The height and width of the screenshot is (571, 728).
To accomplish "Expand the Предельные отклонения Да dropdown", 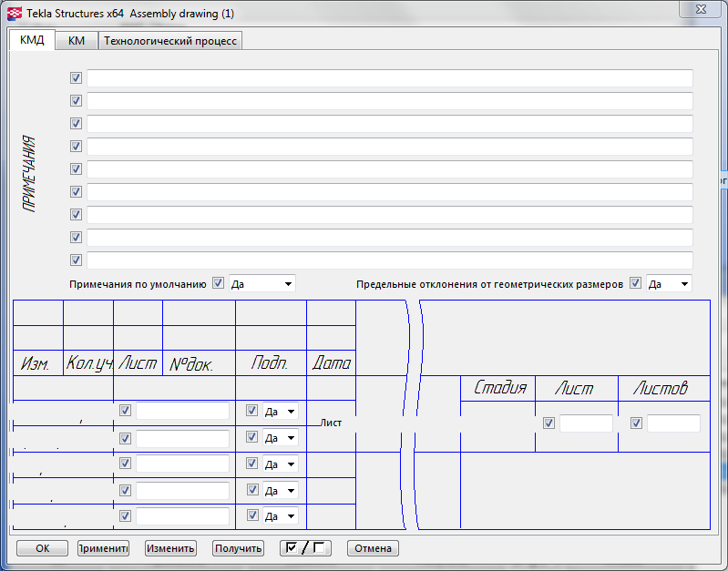I will pos(669,283).
